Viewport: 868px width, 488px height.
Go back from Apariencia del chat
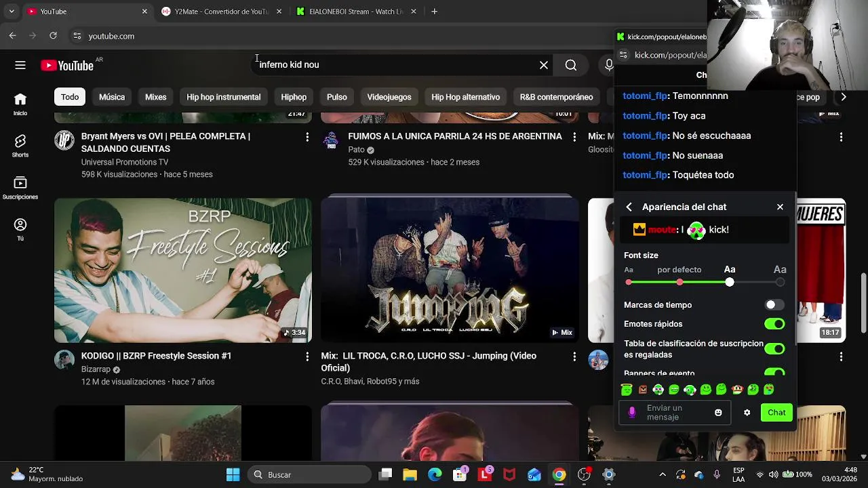tap(629, 207)
